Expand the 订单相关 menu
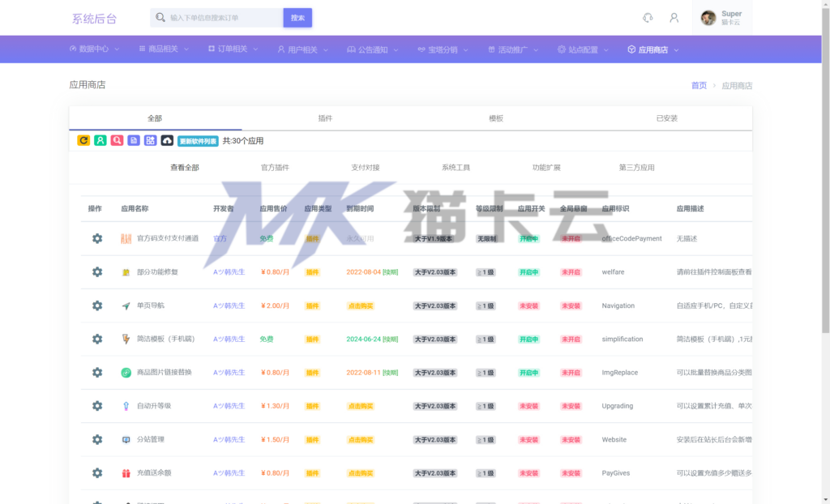830x504 pixels. point(233,49)
